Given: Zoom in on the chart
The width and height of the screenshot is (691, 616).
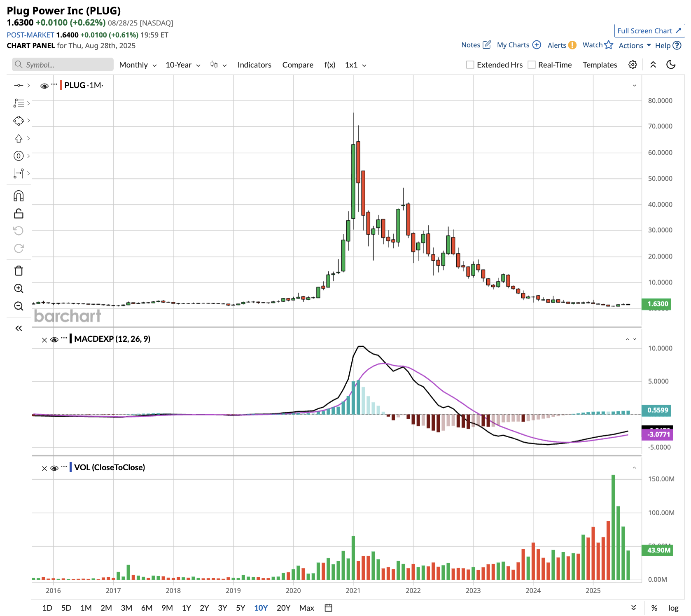Looking at the screenshot, I should click(x=19, y=288).
